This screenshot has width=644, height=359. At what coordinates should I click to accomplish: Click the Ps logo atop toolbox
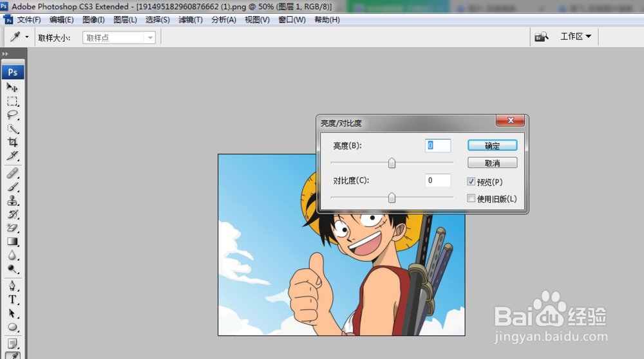[x=13, y=72]
